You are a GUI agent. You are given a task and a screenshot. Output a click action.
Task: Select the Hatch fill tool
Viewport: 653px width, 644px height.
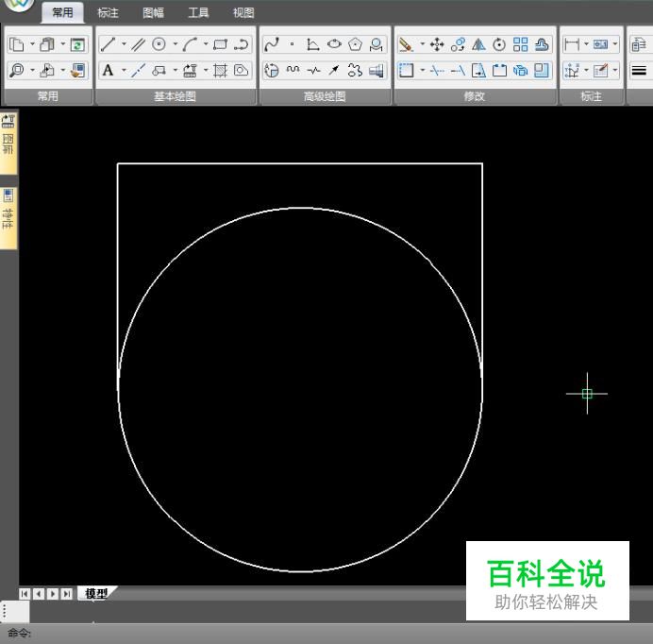(220, 70)
